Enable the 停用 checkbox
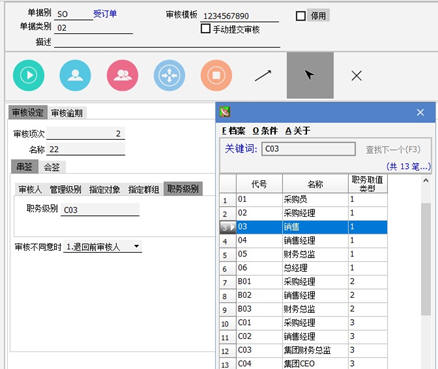The width and height of the screenshot is (438, 369). [301, 16]
